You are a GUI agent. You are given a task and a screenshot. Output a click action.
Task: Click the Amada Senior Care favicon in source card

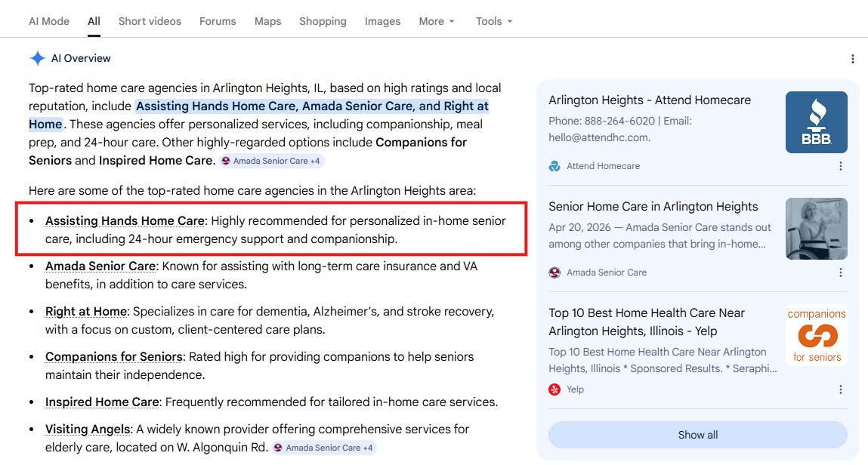(554, 272)
